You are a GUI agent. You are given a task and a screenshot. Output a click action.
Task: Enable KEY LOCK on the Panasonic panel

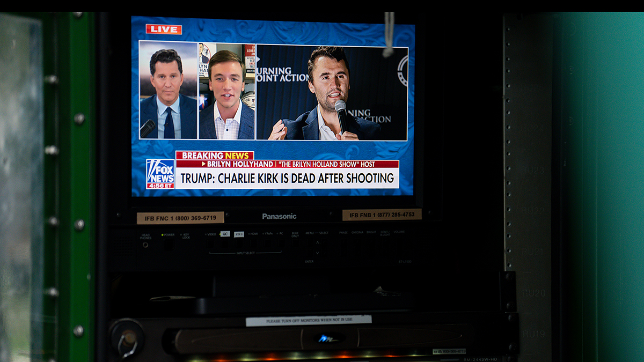pos(185,244)
